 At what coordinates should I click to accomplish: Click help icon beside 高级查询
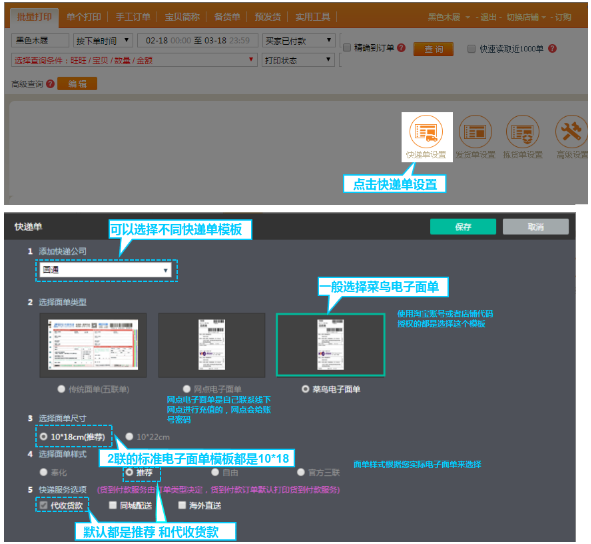tap(51, 84)
